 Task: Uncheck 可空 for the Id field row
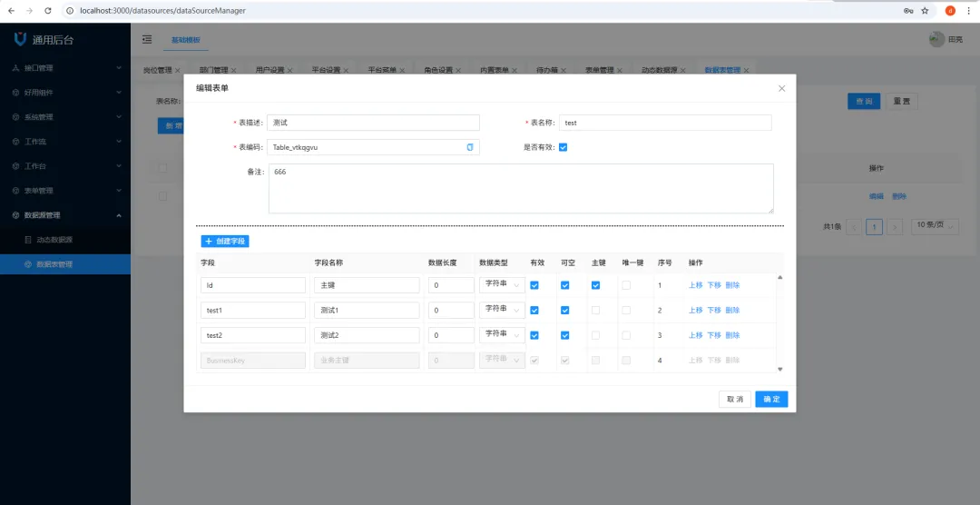pos(565,285)
